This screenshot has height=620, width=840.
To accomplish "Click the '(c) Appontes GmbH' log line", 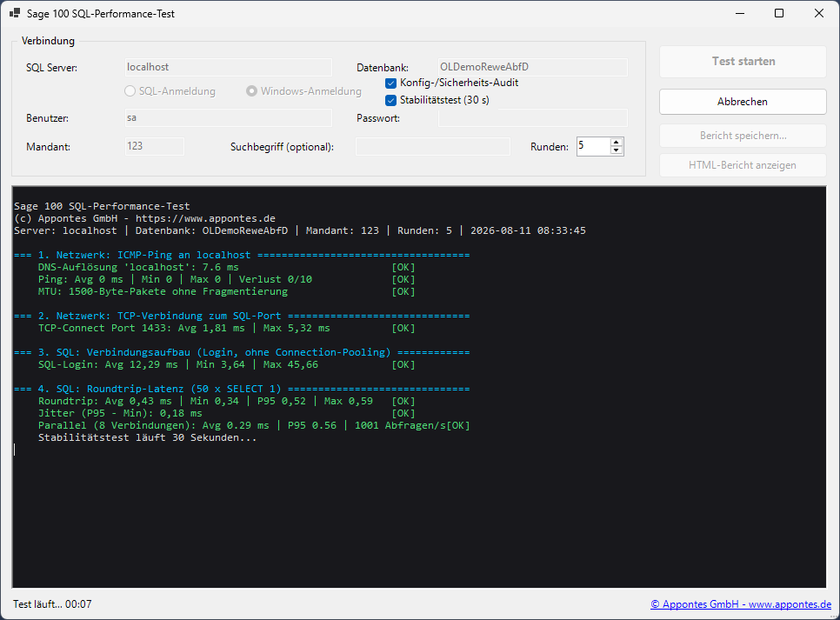I will (144, 218).
